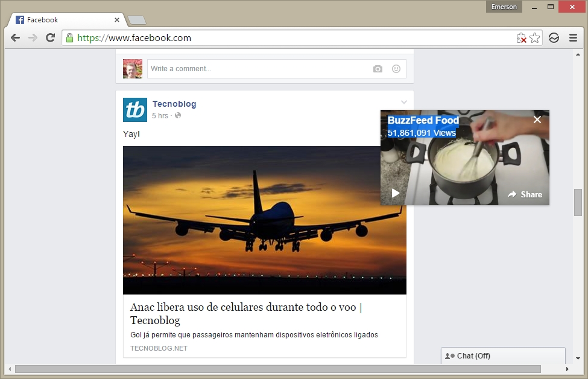Screen dimensions: 588x379
Task: Open the Chrome menu icon
Action: [x=573, y=37]
